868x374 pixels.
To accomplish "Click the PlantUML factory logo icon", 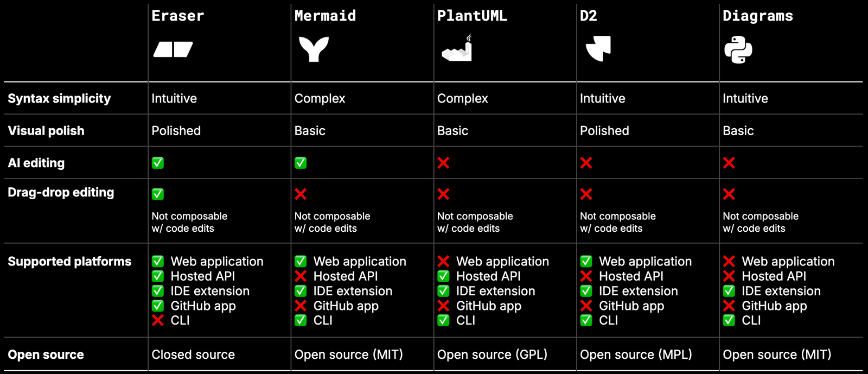I will (457, 48).
